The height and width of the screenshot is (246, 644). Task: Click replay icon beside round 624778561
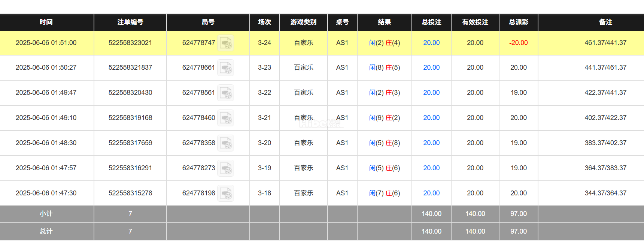pos(226,93)
